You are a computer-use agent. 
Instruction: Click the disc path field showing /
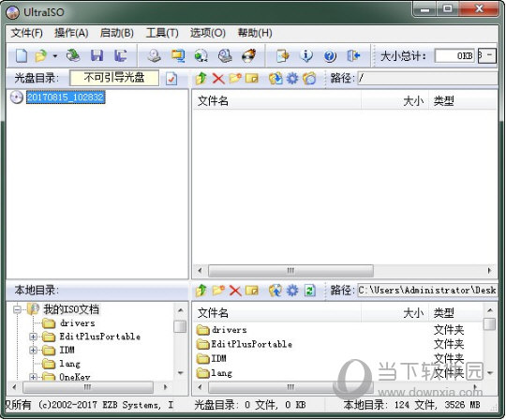[427, 78]
